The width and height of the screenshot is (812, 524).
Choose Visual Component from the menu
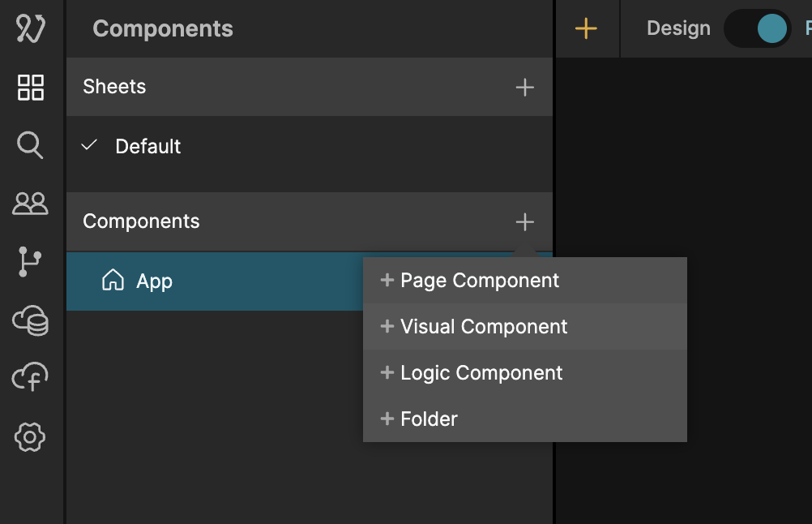pyautogui.click(x=484, y=327)
